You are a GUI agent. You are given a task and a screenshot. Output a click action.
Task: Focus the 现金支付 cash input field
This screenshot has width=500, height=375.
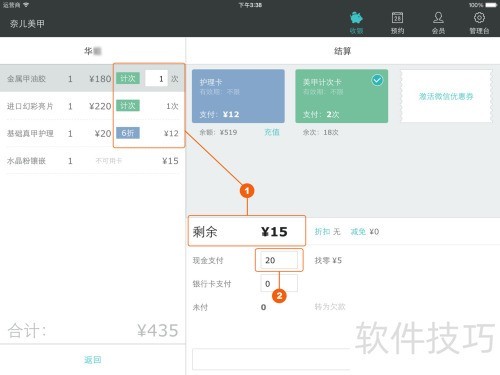(279, 260)
